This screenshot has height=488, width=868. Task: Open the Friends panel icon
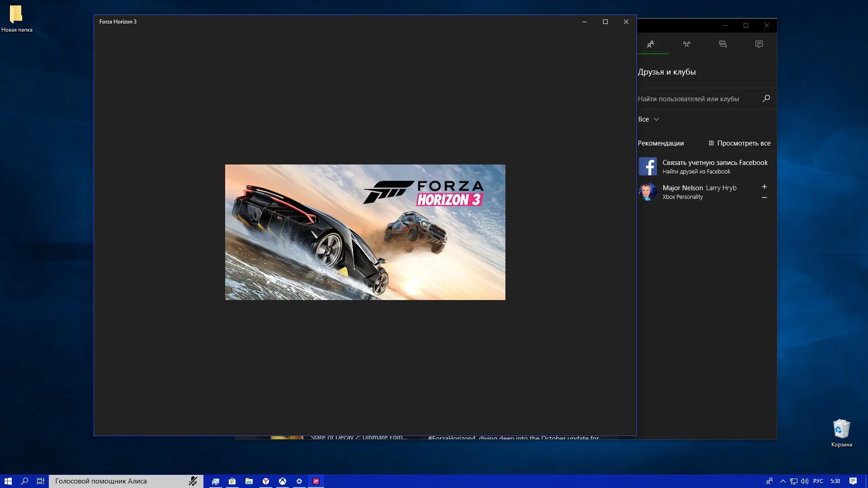pyautogui.click(x=651, y=43)
